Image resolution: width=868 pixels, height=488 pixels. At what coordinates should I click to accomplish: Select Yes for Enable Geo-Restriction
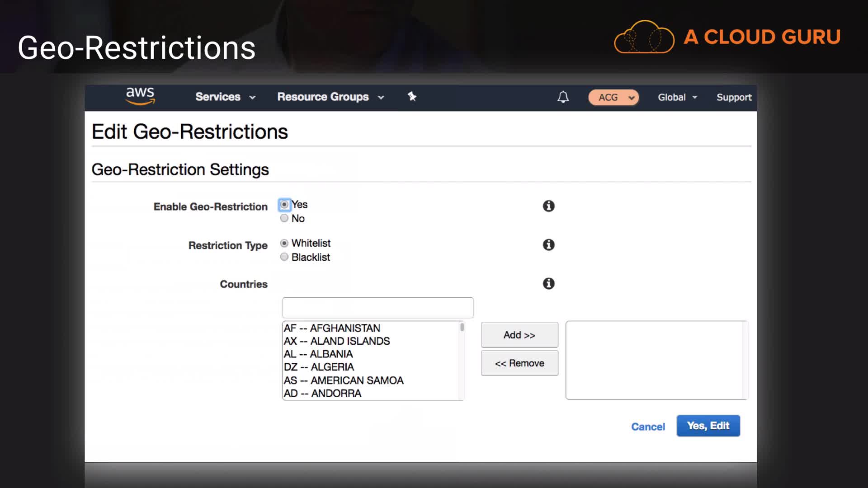[284, 205]
